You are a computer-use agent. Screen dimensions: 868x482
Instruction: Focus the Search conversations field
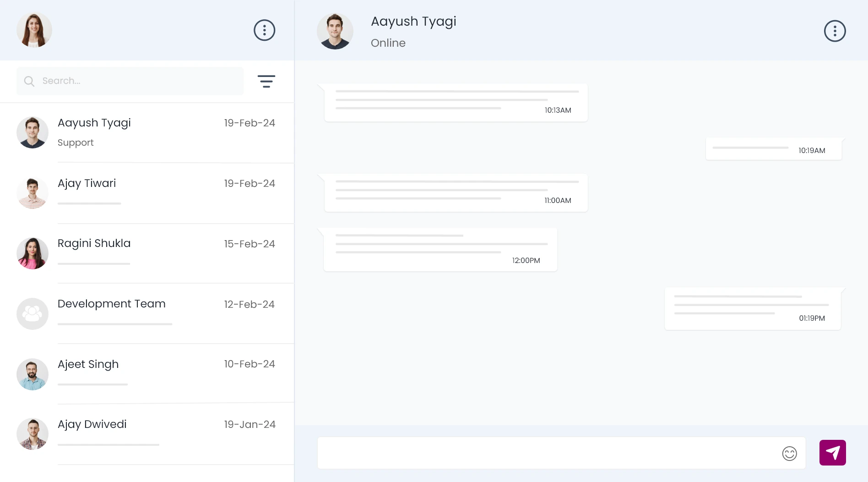(x=137, y=81)
